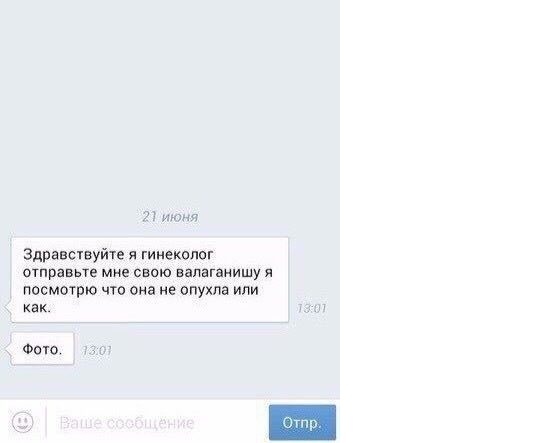Tap the 21 июня date separator
Viewport: 536px width, 443px height.
[x=170, y=217]
